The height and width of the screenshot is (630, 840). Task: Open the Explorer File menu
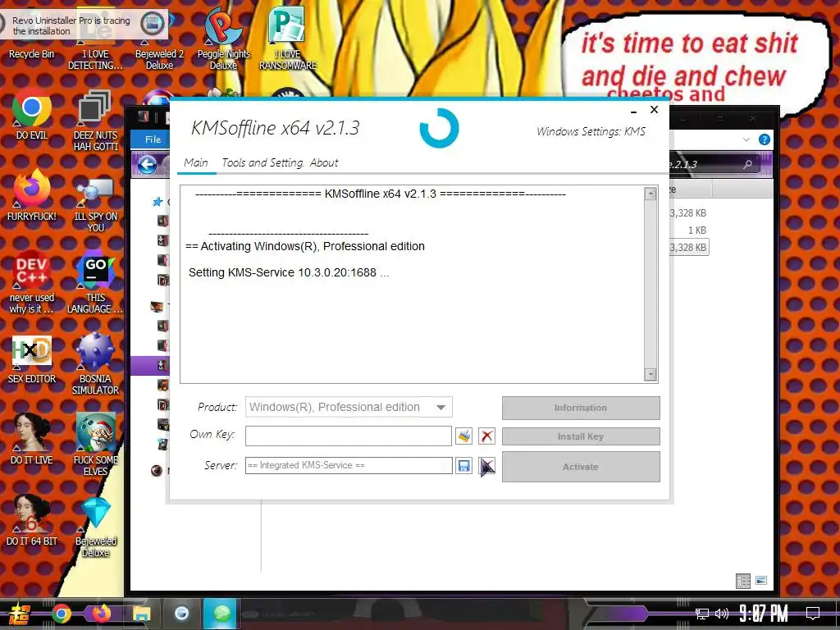pos(153,139)
